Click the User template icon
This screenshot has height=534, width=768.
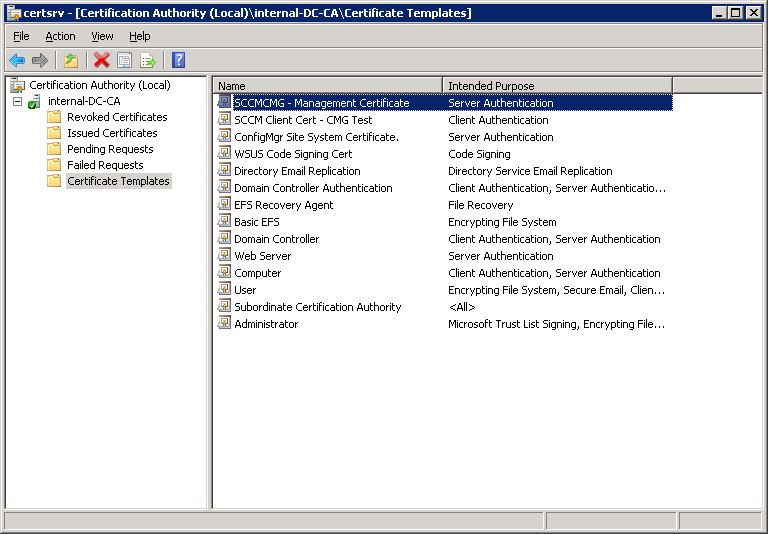pos(224,289)
